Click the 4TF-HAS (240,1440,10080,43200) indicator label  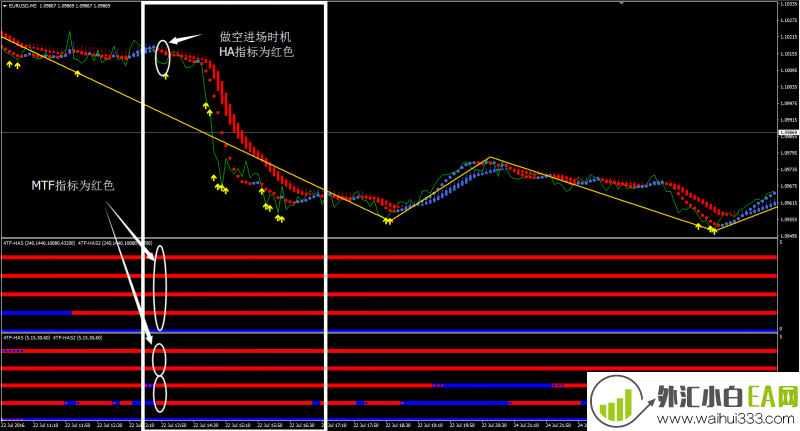39,243
